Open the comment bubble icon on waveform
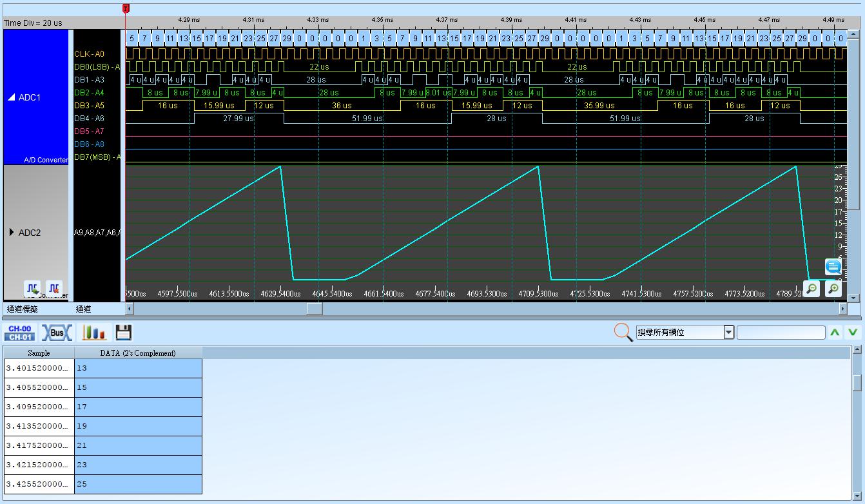 point(833,266)
